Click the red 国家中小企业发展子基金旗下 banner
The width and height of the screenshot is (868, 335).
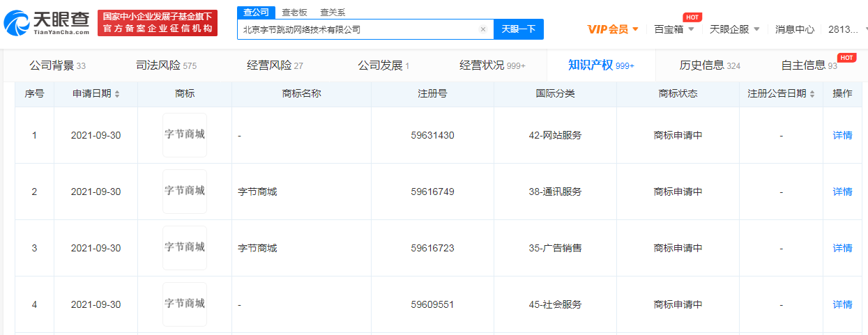[158, 23]
